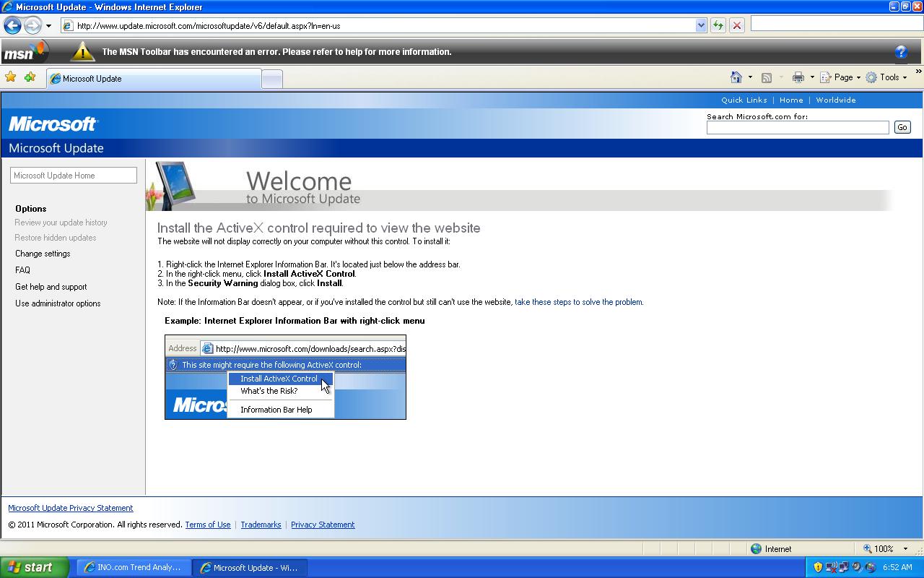Open the Windows Start menu
Image resolution: width=924 pixels, height=578 pixels.
(34, 567)
